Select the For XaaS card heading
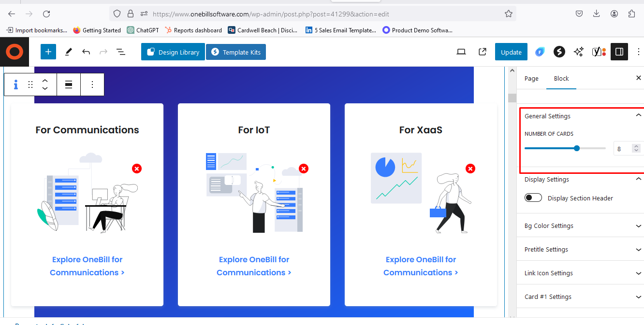Image resolution: width=644 pixels, height=325 pixels. point(421,130)
